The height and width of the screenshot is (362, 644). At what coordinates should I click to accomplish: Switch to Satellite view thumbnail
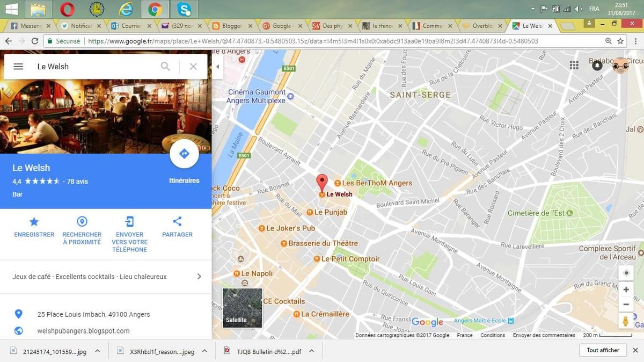(243, 308)
